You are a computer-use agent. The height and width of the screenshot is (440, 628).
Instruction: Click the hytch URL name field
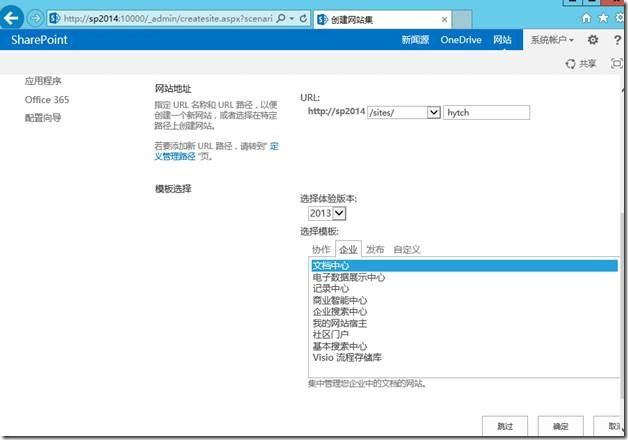click(486, 113)
